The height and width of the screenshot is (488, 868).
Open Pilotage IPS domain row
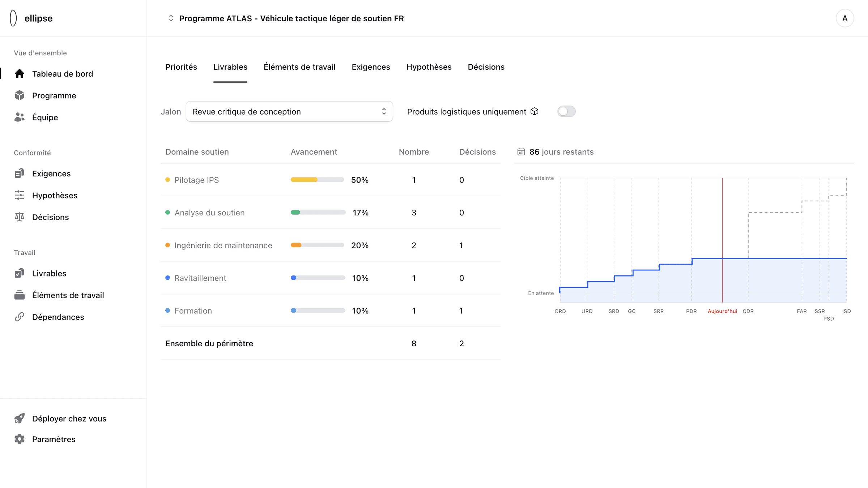coord(331,180)
